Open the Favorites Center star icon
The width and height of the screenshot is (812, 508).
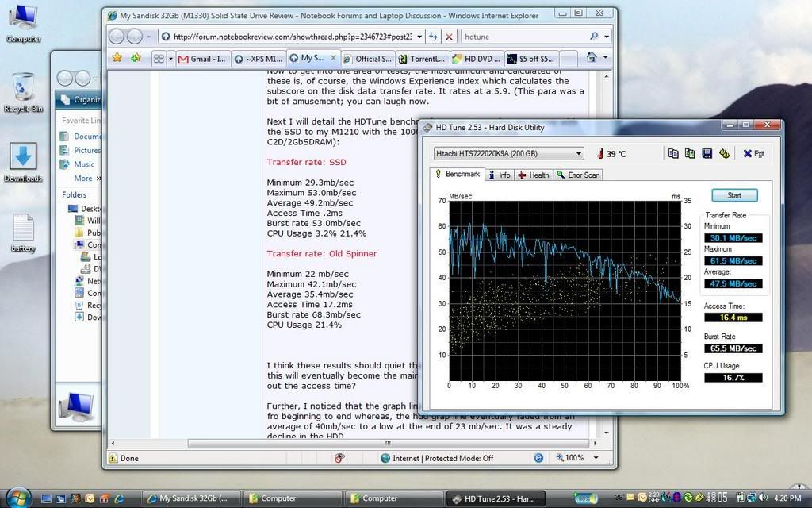pos(117,57)
